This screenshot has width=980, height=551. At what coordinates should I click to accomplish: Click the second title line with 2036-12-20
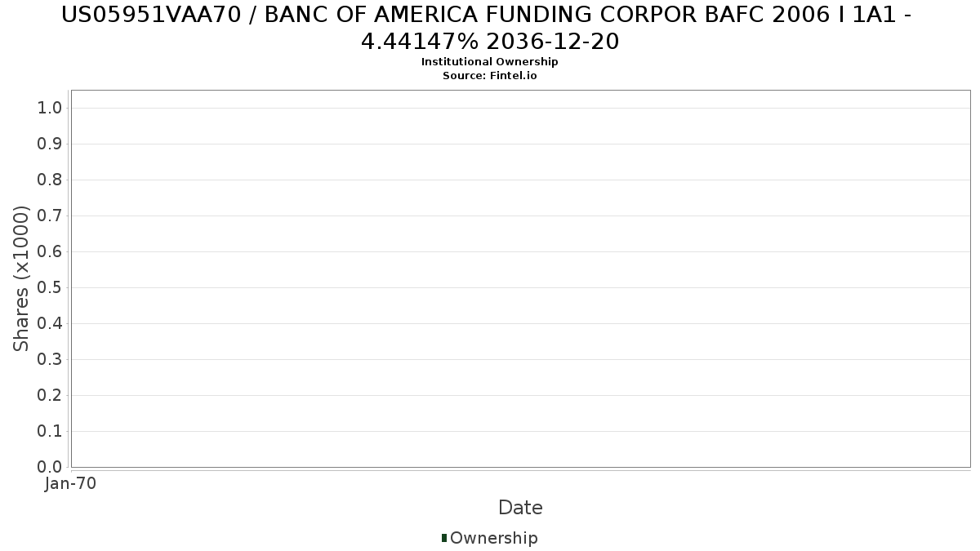pos(490,41)
